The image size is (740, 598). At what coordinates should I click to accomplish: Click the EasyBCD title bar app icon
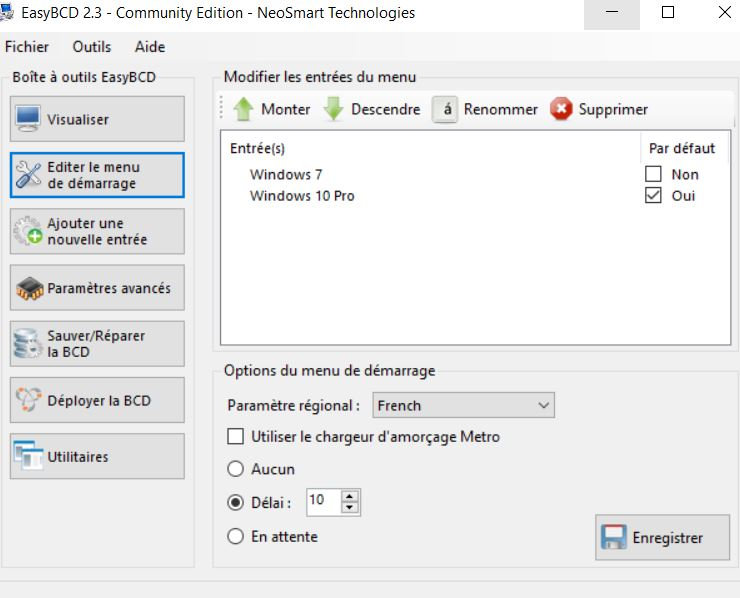click(7, 12)
